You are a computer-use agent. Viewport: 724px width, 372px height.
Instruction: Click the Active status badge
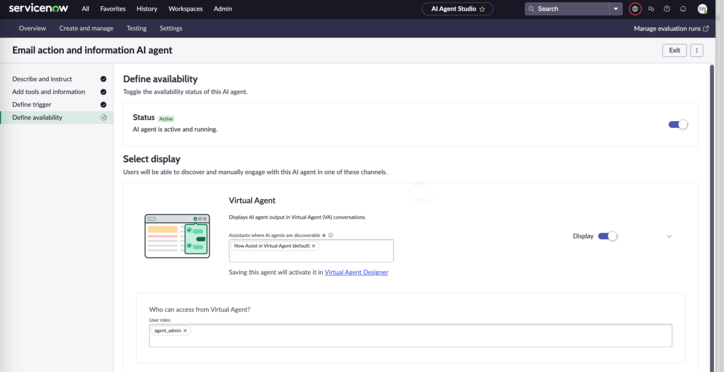tap(166, 119)
